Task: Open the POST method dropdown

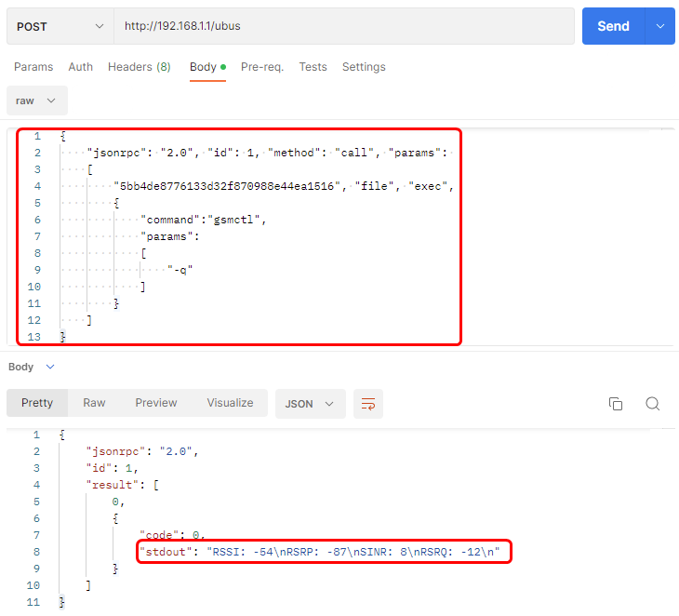Action: point(60,26)
